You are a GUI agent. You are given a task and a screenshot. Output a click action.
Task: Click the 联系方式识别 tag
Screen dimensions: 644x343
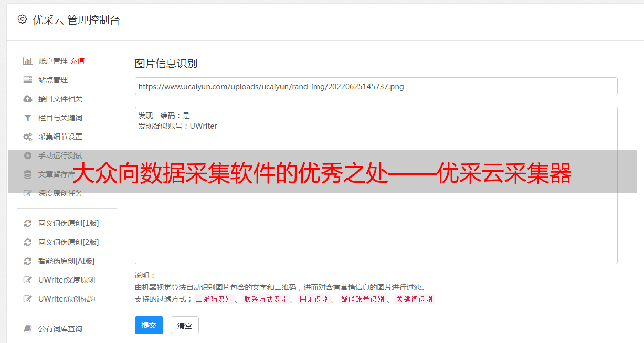coord(266,299)
